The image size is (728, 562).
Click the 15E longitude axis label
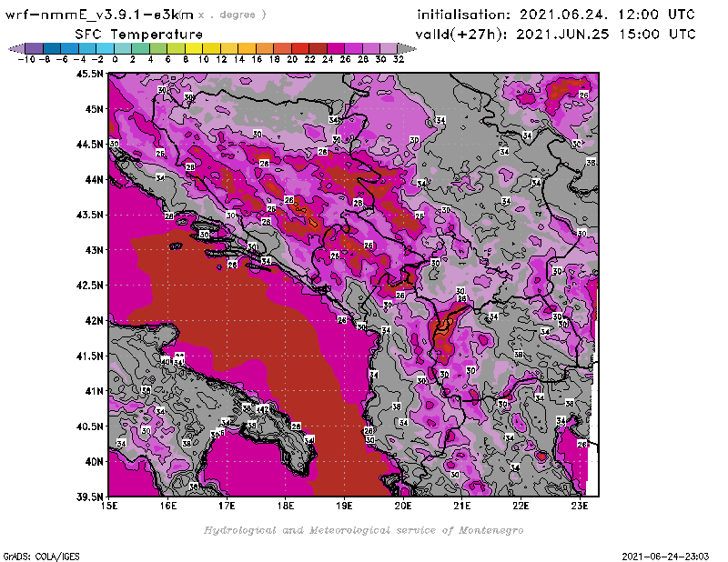[110, 505]
